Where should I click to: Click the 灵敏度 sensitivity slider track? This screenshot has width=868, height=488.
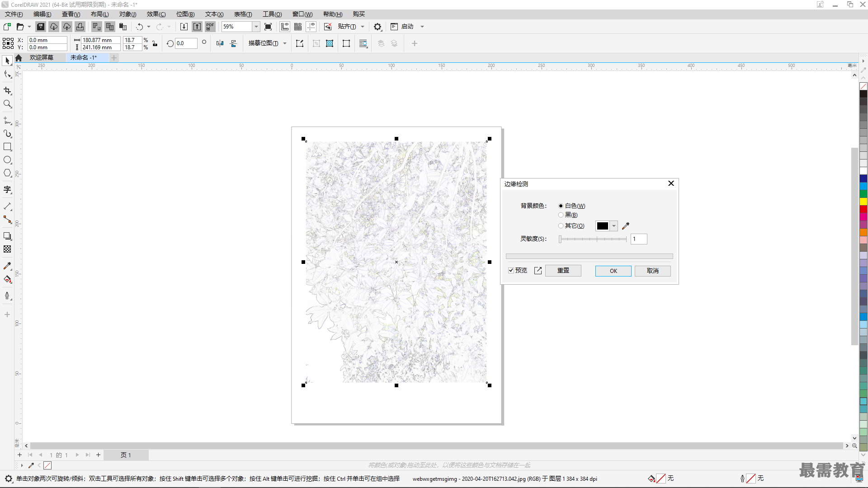coord(593,239)
